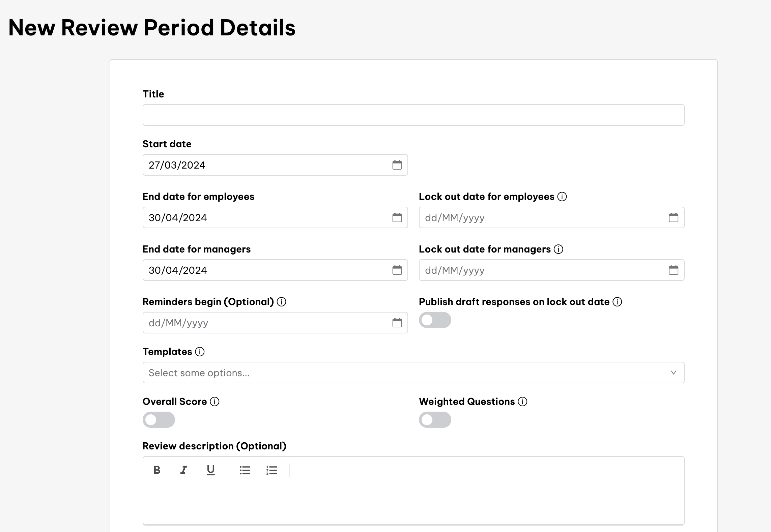Open calendar for End date for managers
771x532 pixels.
pos(397,270)
